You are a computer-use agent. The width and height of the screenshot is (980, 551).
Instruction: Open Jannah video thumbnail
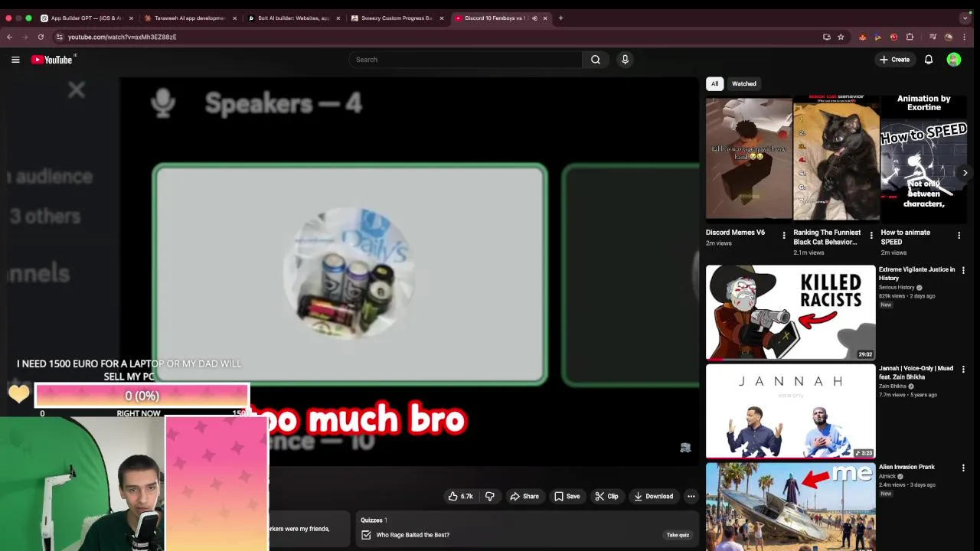click(x=790, y=411)
